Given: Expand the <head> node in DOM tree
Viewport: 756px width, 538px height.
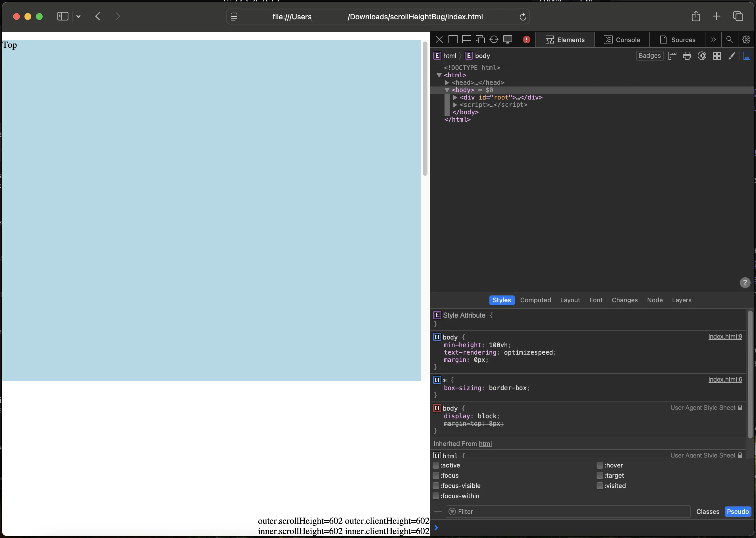Looking at the screenshot, I should (447, 82).
